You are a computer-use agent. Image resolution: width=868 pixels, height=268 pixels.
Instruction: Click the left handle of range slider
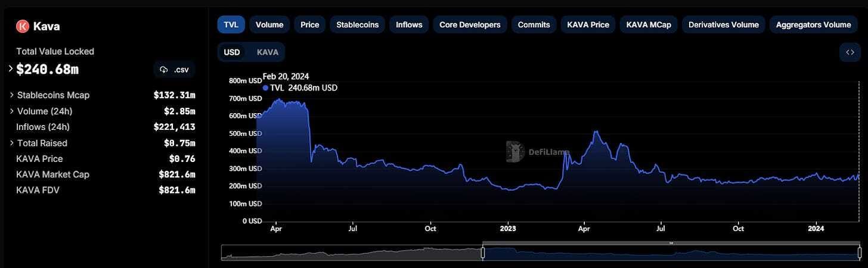(x=483, y=253)
